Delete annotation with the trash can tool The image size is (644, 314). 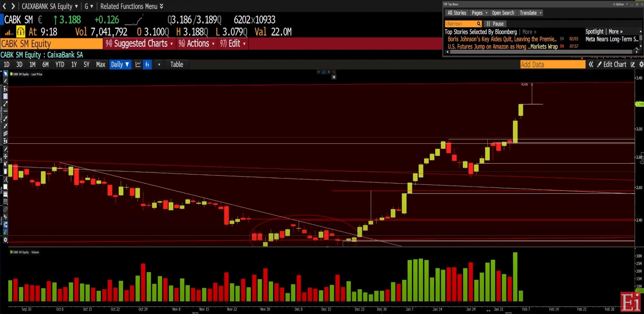pos(5,171)
